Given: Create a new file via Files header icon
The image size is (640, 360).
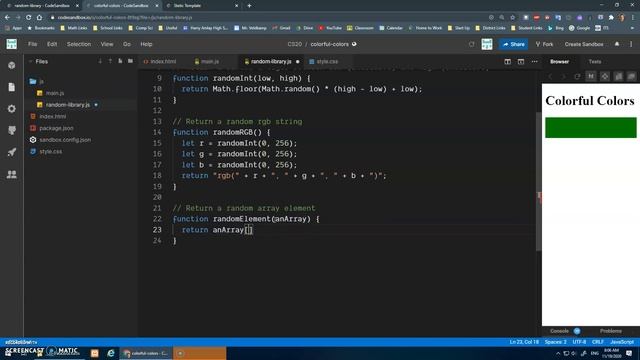Looking at the screenshot, I should click(x=120, y=61).
